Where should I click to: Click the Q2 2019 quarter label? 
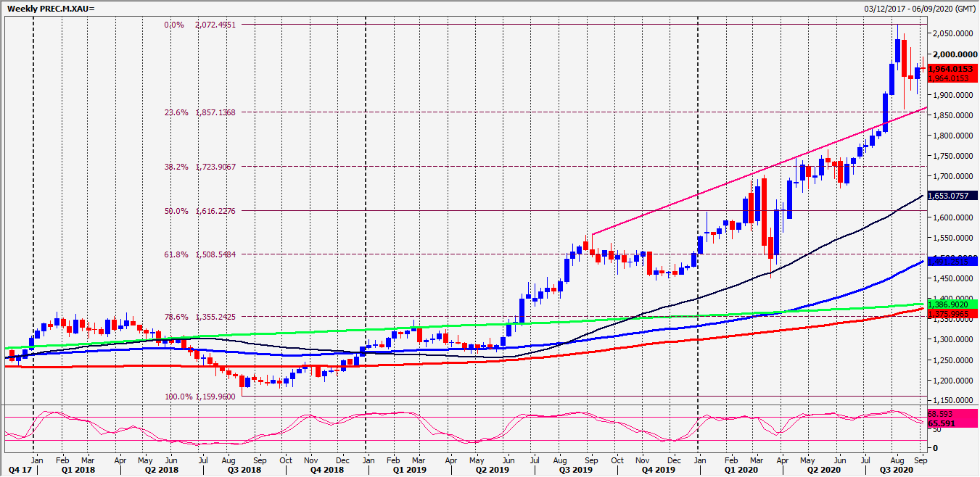point(491,470)
